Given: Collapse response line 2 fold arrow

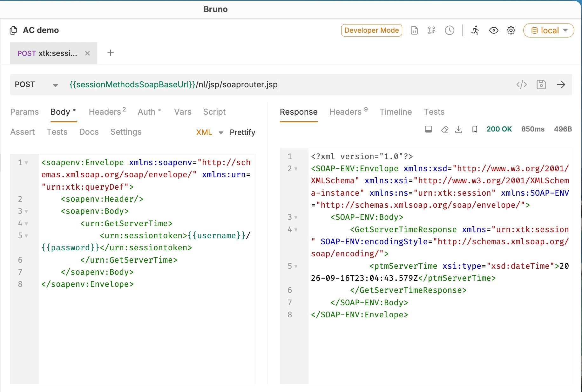Looking at the screenshot, I should point(296,169).
